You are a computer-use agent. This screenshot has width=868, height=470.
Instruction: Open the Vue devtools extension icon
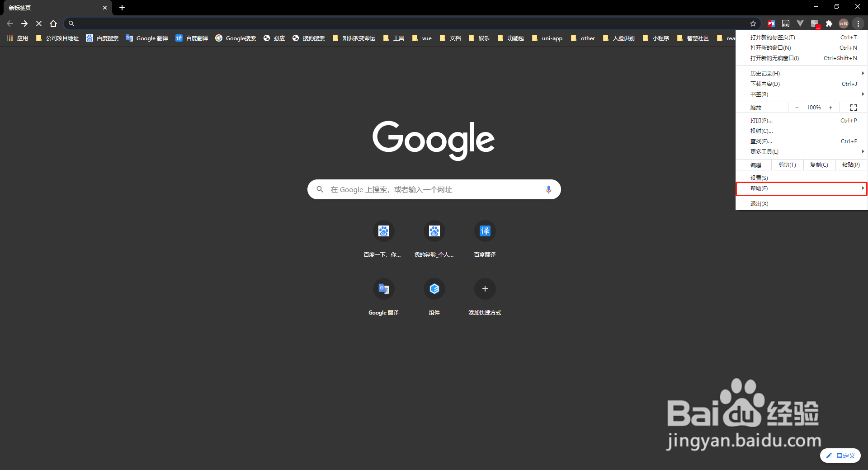pos(800,23)
